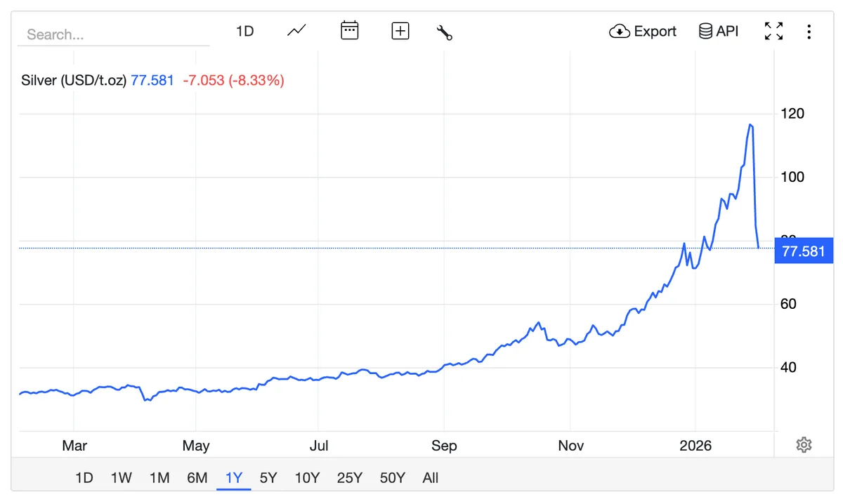
Task: Select the 1W time range tab
Action: pos(121,478)
